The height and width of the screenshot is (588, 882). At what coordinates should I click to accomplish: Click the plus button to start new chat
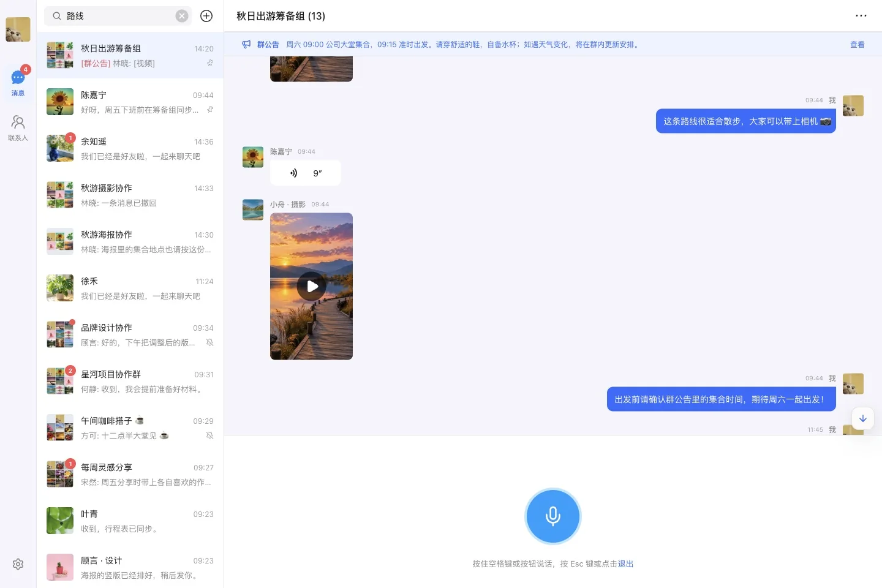coord(206,16)
